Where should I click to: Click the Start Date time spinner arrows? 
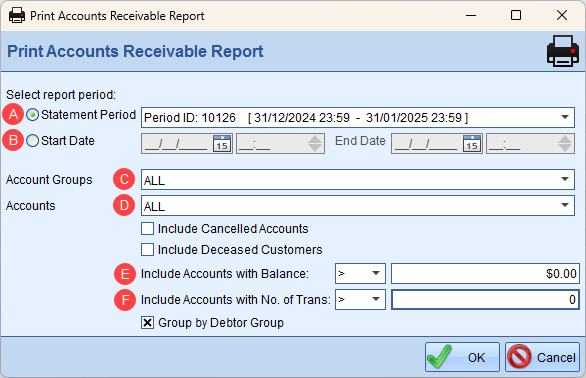[x=315, y=144]
